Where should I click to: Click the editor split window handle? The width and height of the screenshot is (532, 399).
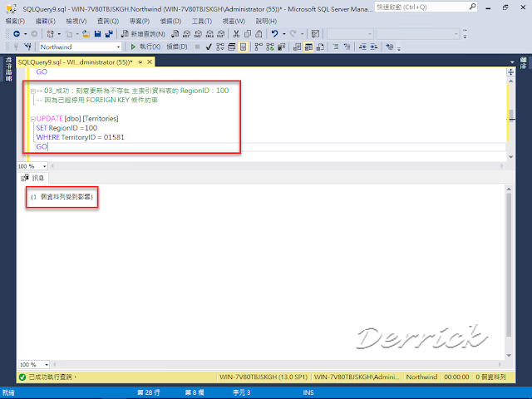(x=511, y=72)
